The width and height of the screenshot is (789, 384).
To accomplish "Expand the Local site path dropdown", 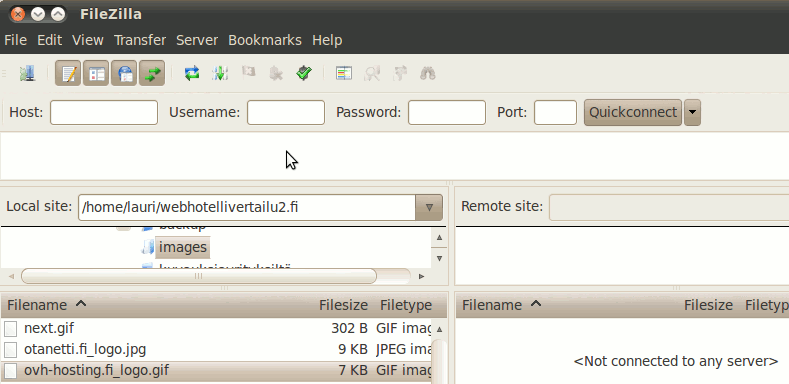I will [429, 207].
